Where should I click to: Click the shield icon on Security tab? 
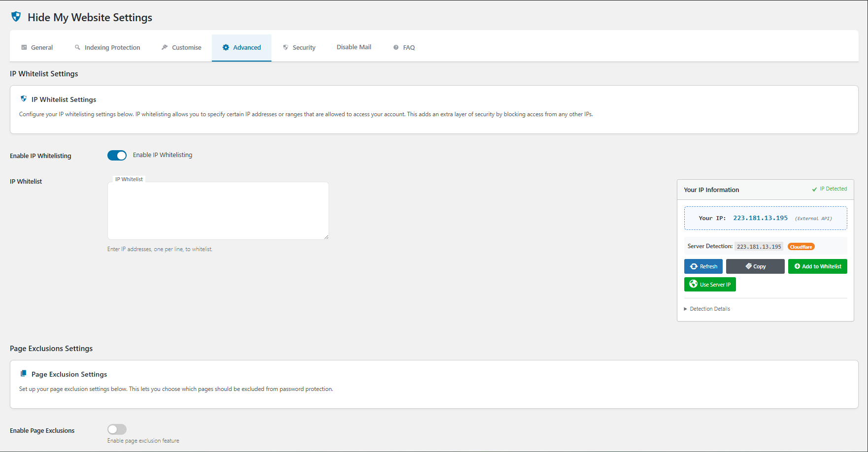coord(286,47)
